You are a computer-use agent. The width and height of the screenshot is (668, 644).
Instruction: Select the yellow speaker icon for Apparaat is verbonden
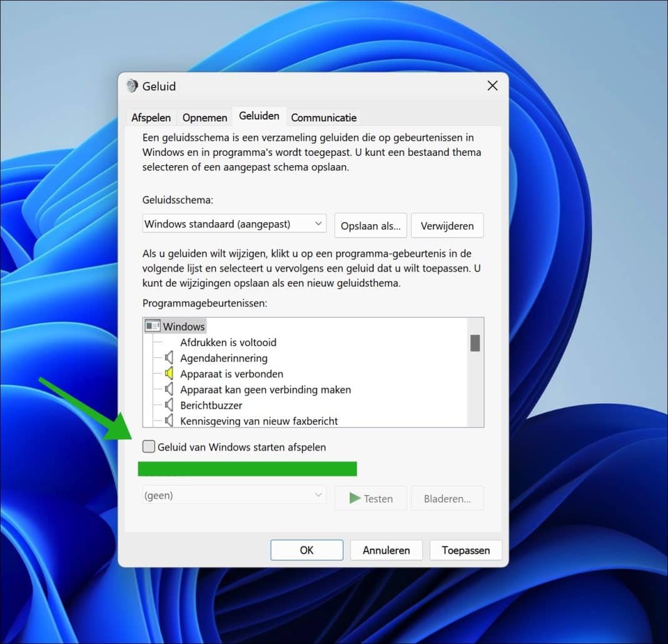click(170, 374)
